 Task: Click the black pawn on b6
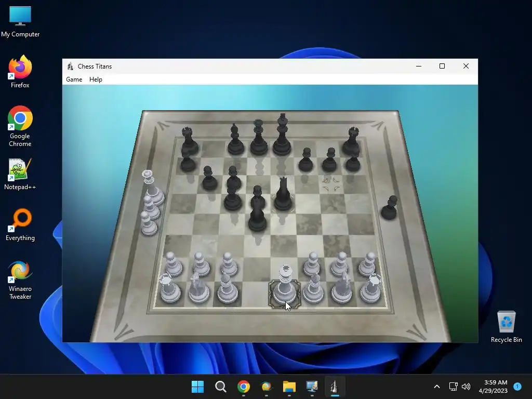point(209,179)
